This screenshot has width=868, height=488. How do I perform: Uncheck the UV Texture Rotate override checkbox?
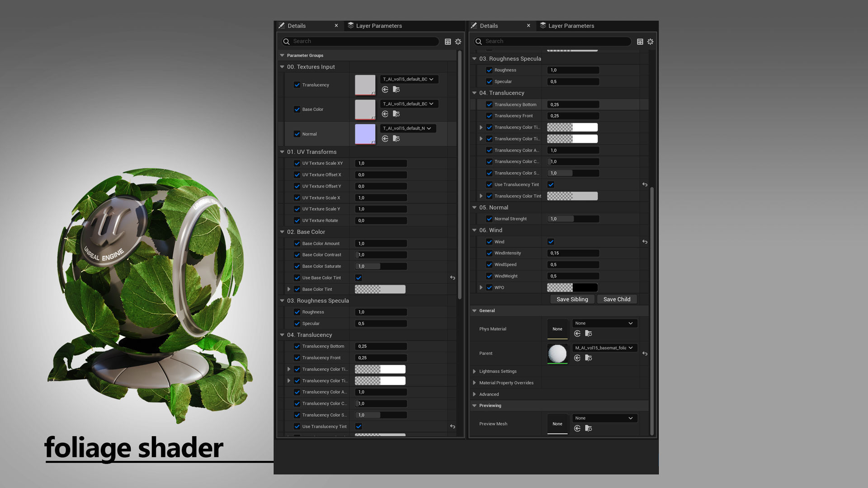coord(297,221)
